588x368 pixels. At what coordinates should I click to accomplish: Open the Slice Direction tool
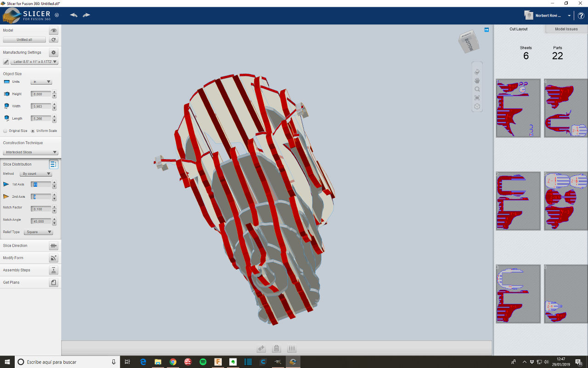coord(54,246)
